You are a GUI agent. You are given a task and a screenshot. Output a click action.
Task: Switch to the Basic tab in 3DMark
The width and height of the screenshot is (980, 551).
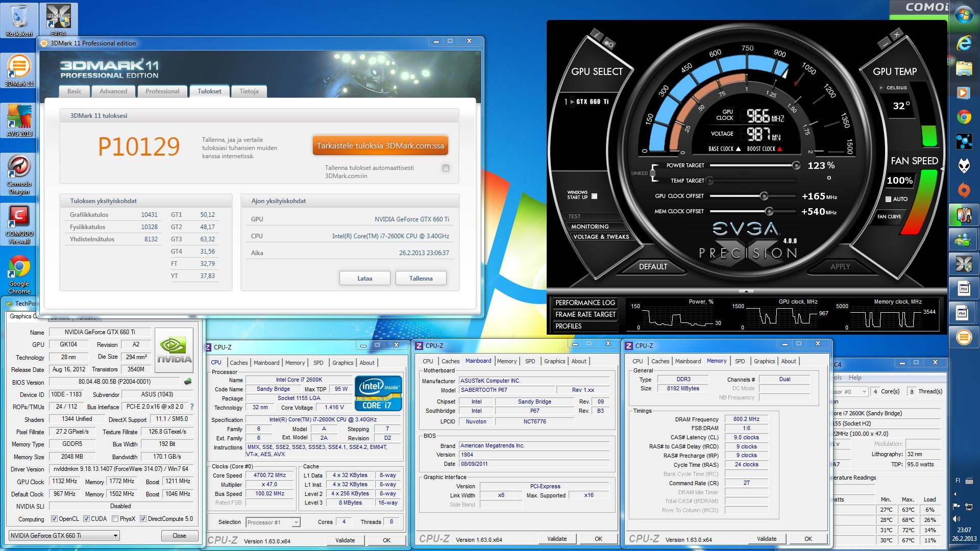75,91
